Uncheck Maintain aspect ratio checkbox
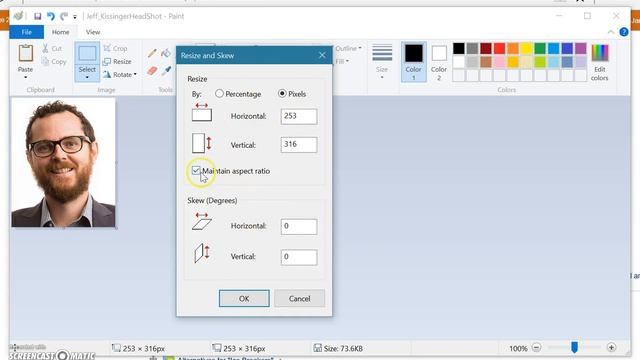The image size is (640, 360). (196, 171)
